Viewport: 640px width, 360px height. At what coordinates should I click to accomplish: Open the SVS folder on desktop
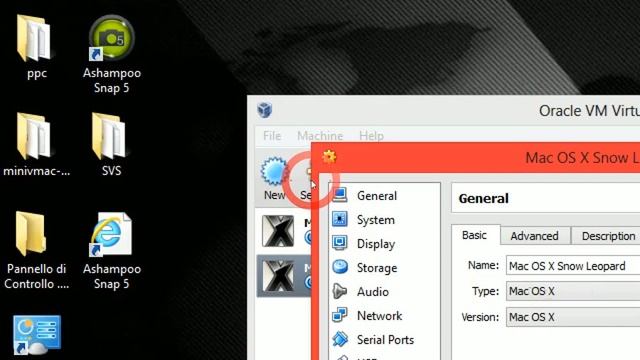[x=109, y=136]
